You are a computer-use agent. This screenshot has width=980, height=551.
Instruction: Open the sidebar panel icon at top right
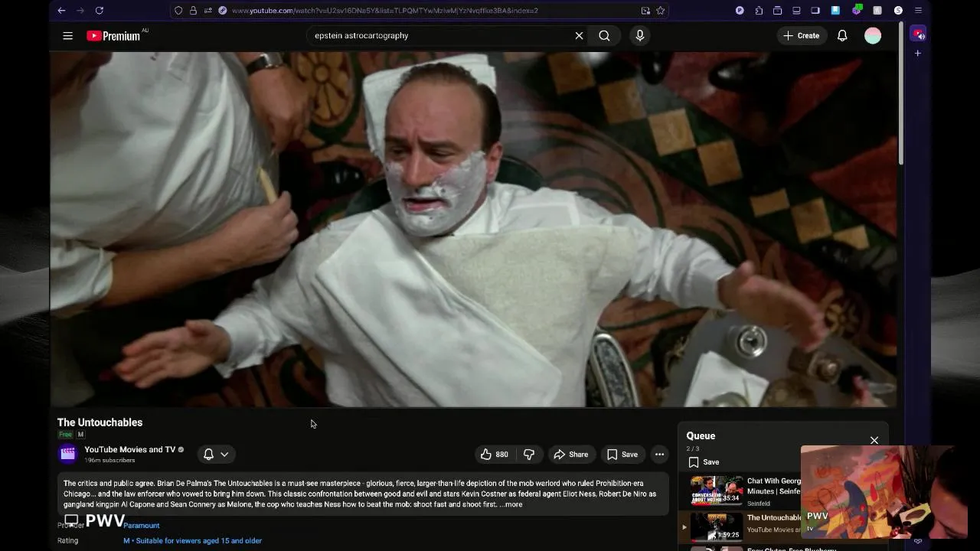[x=816, y=11]
